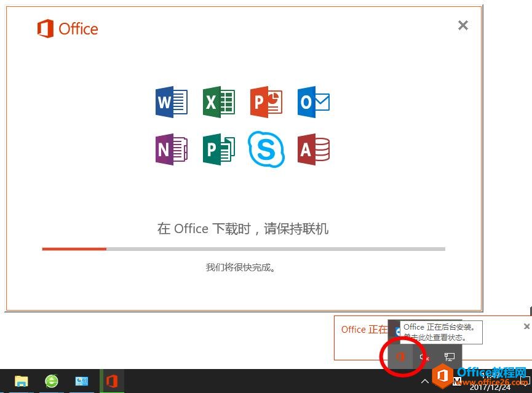Expand the hidden tray icons chevron
Screen dimensions: 532x393
(425, 381)
